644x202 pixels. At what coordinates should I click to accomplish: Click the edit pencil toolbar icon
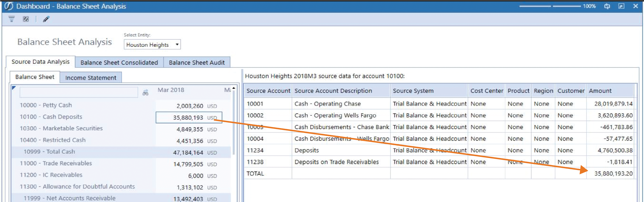(46, 19)
